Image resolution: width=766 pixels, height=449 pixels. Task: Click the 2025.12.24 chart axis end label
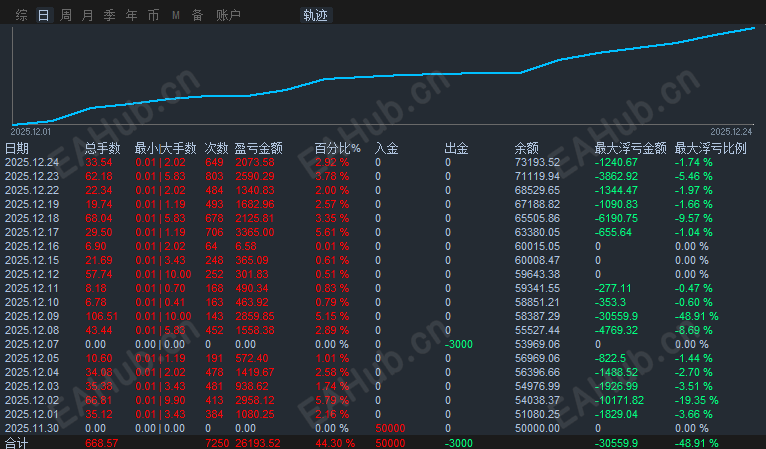coord(731,131)
